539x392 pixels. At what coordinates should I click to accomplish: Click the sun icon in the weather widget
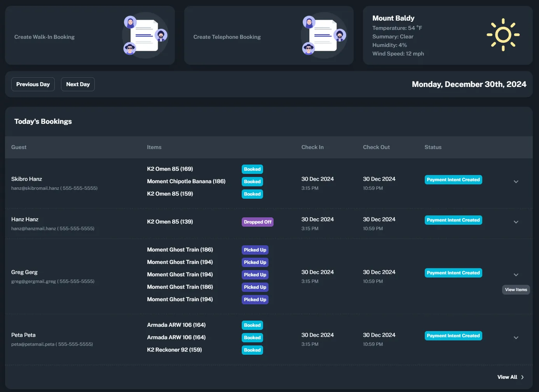coord(503,35)
